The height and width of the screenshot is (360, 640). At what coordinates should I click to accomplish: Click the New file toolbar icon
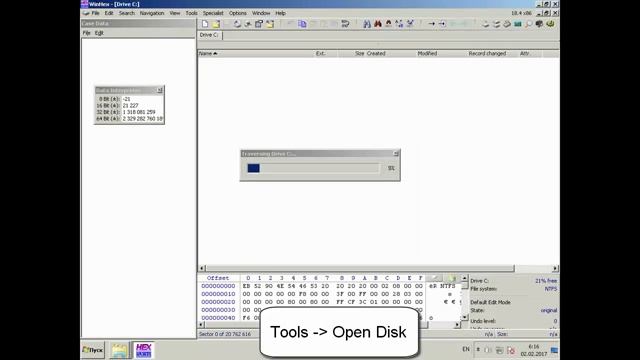[x=205, y=24]
